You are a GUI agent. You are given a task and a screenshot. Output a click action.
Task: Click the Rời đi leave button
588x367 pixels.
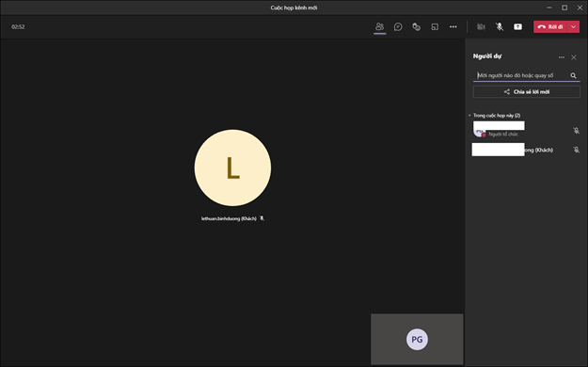tap(550, 26)
